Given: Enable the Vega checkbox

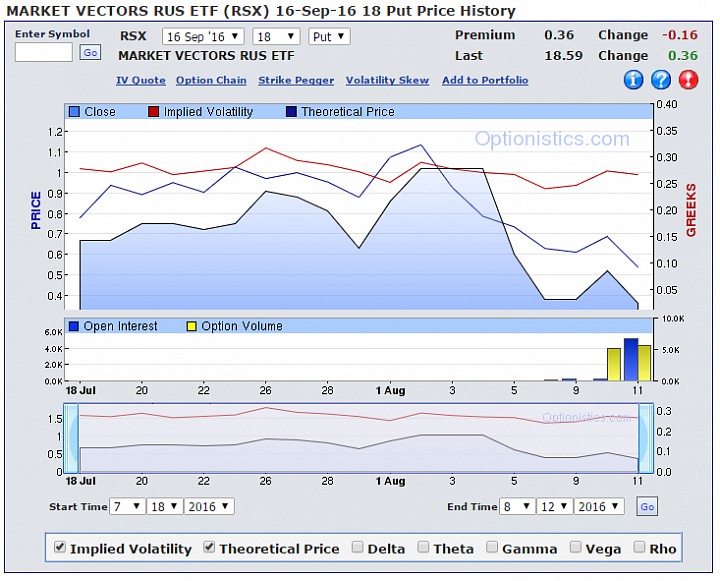Looking at the screenshot, I should (575, 547).
